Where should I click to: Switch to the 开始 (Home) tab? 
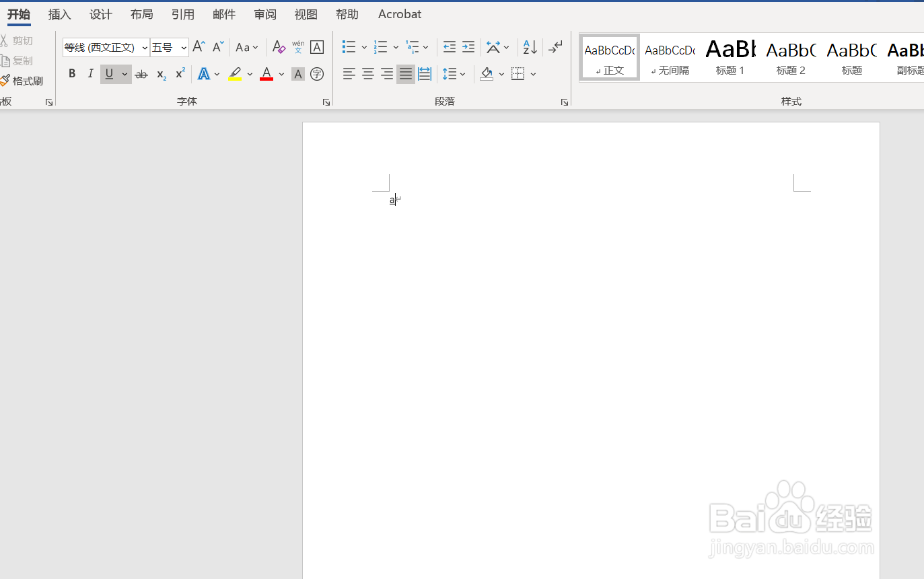(x=19, y=14)
